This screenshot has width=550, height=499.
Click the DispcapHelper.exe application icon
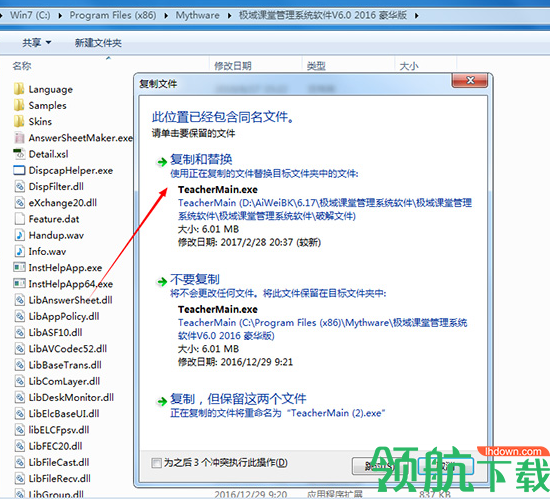tap(19, 170)
